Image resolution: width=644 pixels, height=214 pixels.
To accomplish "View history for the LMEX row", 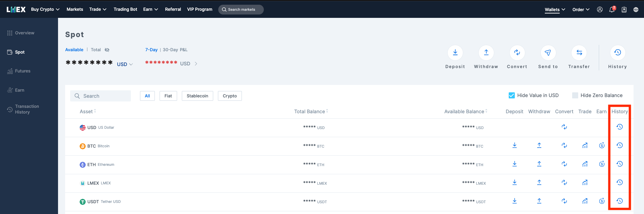I will 620,183.
